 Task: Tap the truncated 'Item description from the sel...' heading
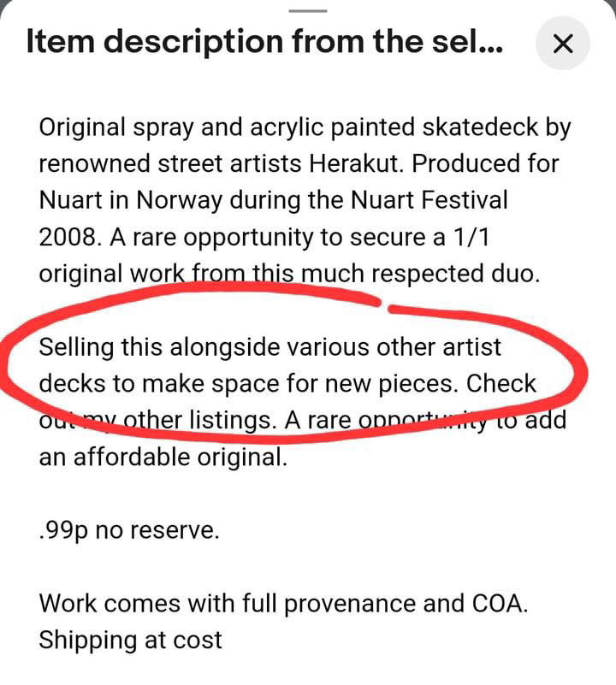tap(264, 42)
